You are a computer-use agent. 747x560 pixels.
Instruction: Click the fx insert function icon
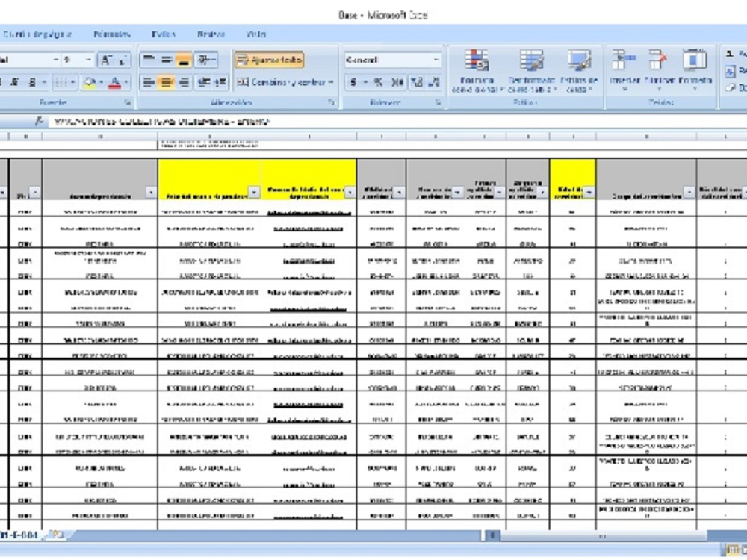tap(39, 122)
